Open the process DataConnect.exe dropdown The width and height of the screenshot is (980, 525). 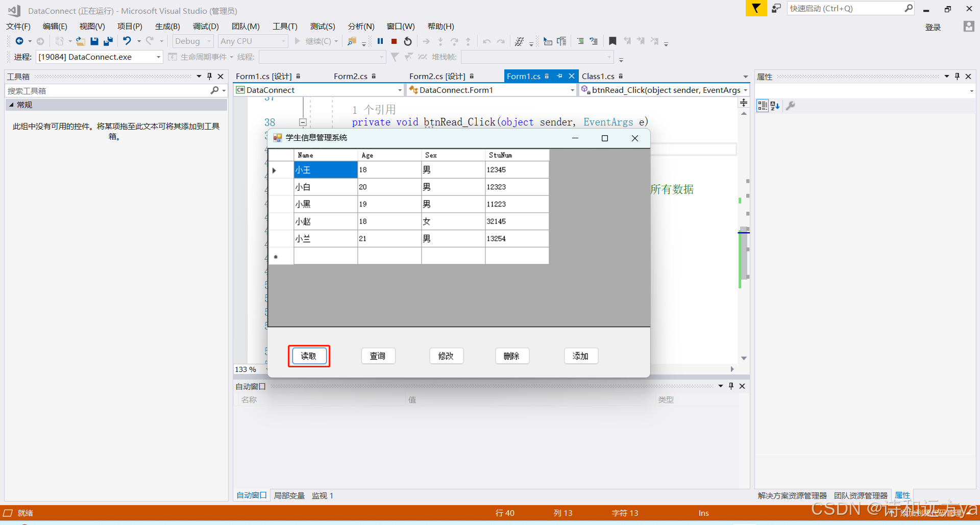click(100, 57)
